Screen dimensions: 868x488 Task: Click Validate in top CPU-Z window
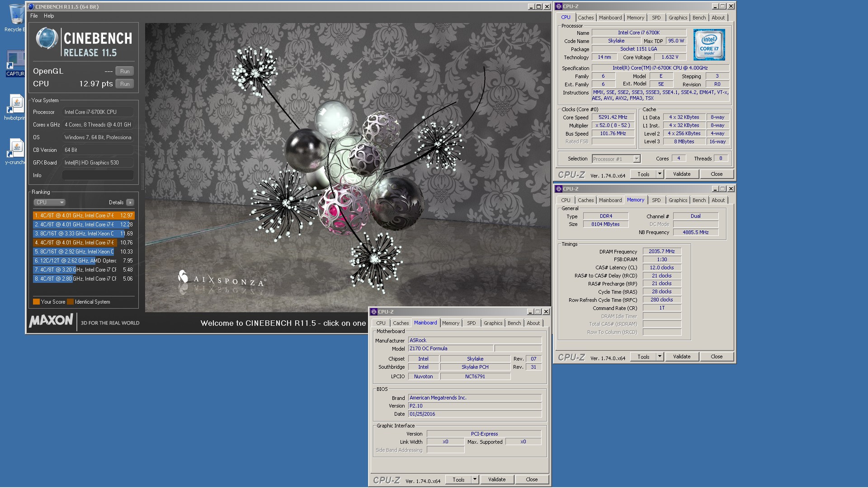tap(682, 174)
